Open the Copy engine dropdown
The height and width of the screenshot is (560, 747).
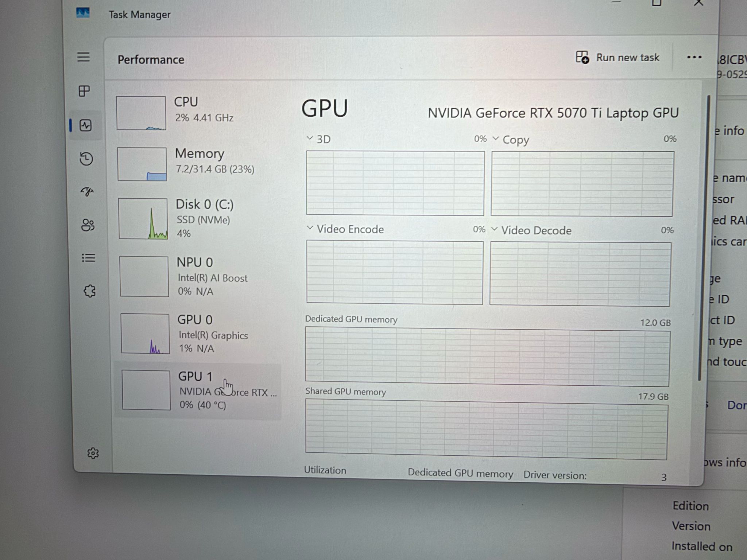(x=511, y=140)
